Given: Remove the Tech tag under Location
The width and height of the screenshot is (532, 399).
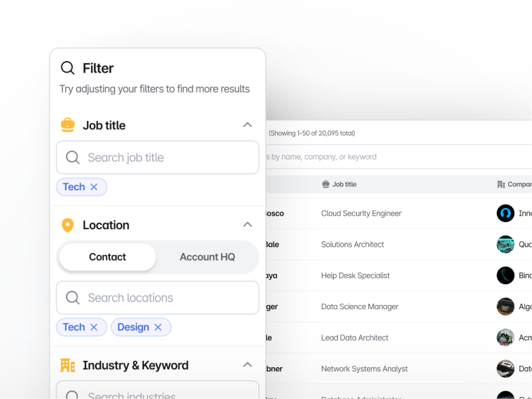Looking at the screenshot, I should tap(94, 327).
